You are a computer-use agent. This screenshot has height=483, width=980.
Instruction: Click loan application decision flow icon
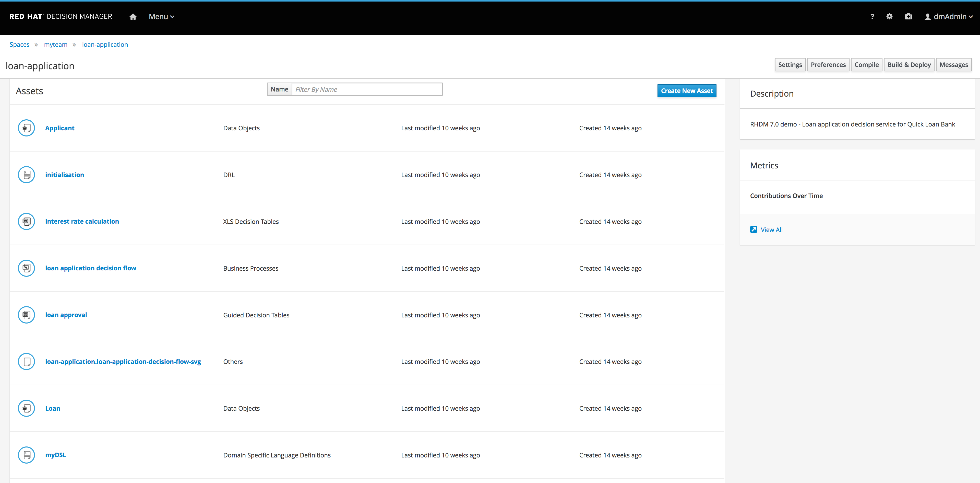(26, 268)
